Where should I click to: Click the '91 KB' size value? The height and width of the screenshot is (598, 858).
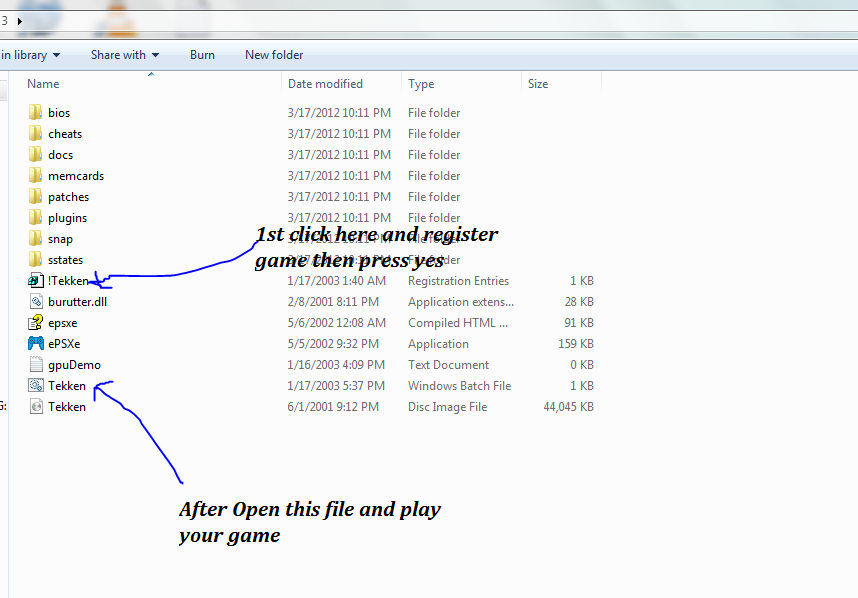click(x=579, y=323)
